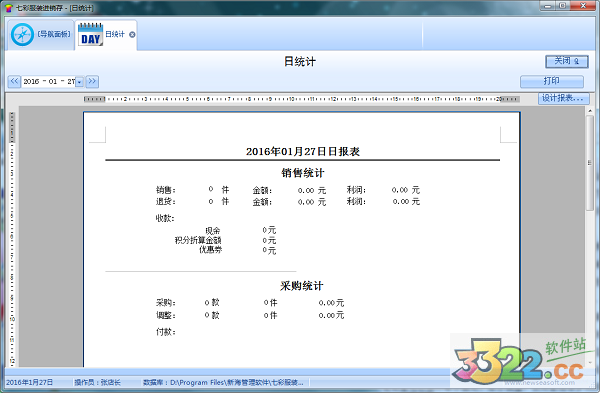
Task: Select the 日统计 tab label
Action: coord(115,34)
